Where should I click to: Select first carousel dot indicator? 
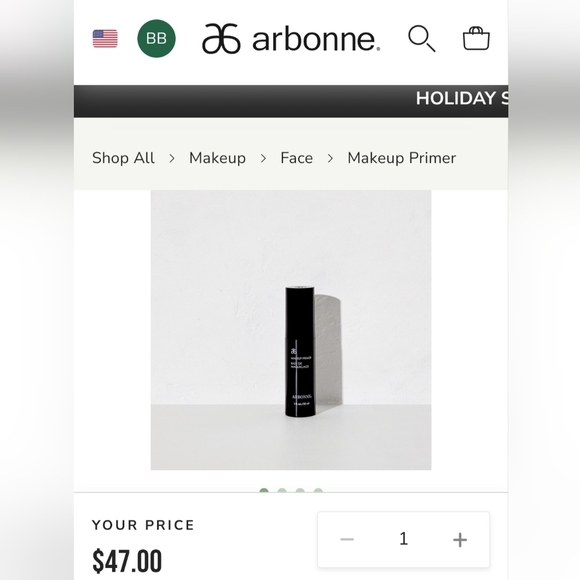click(264, 490)
